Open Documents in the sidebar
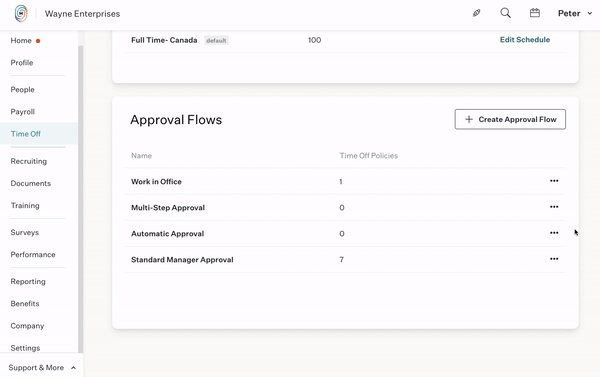 point(31,183)
